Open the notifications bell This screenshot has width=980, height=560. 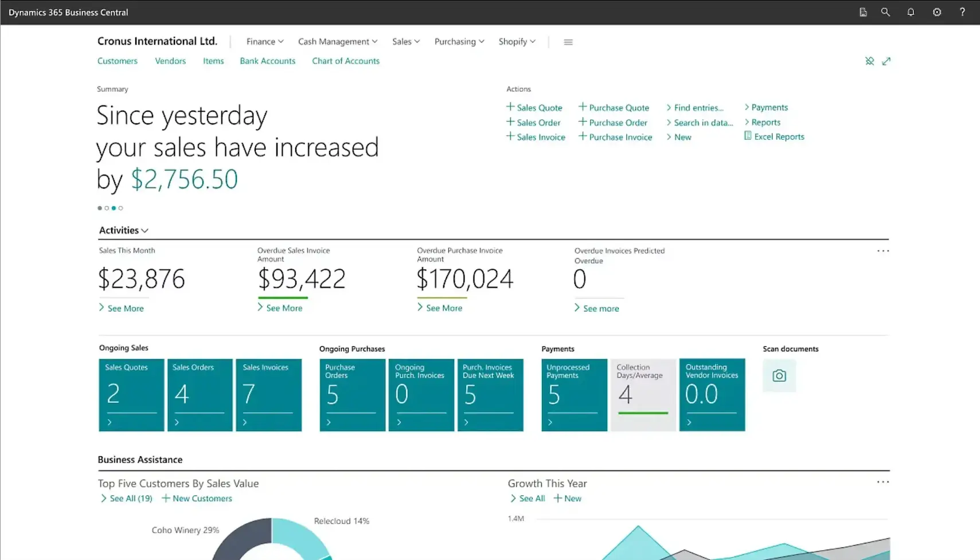pyautogui.click(x=911, y=11)
